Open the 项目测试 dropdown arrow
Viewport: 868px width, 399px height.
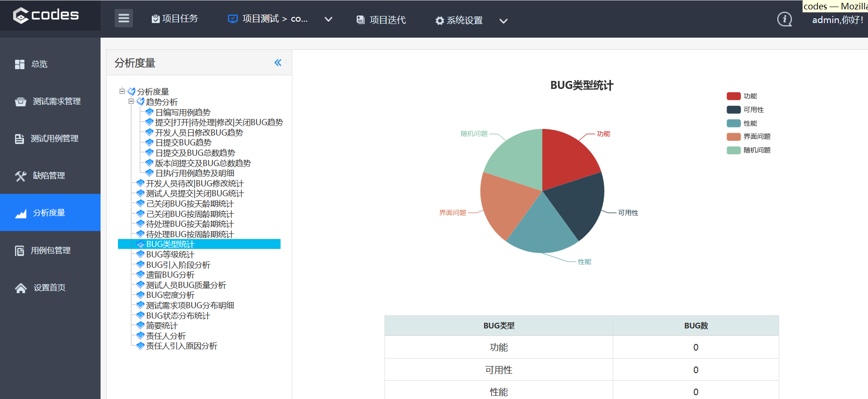coord(328,19)
